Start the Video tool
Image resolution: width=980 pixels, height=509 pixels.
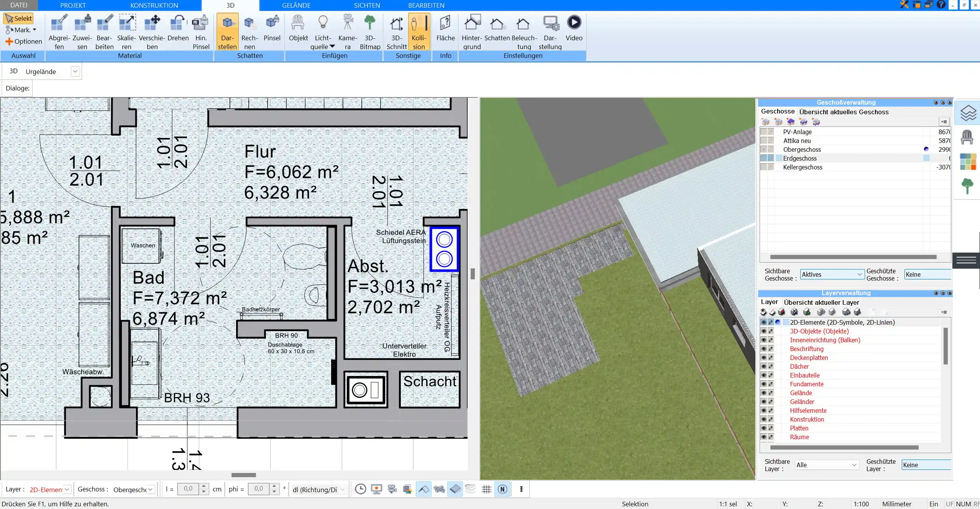574,28
